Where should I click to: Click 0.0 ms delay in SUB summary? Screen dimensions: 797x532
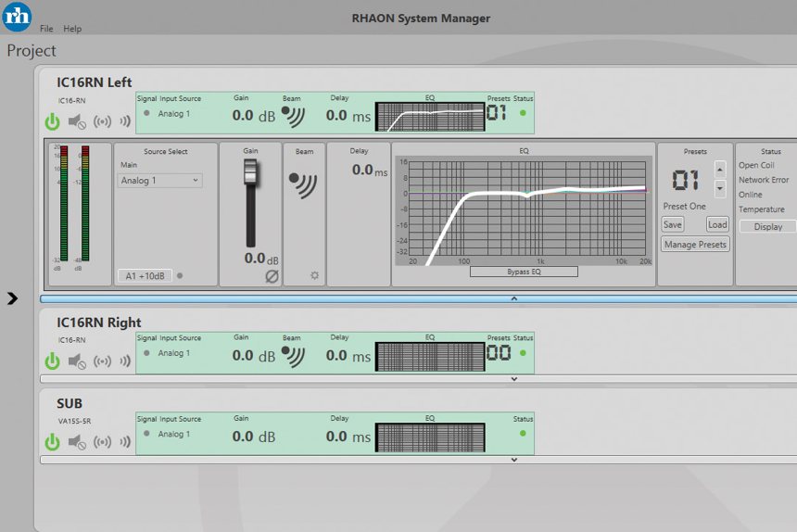[x=348, y=437]
